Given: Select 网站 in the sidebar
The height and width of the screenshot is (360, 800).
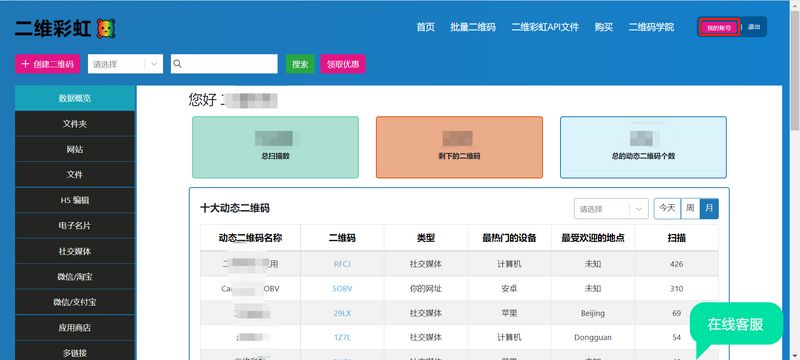Looking at the screenshot, I should [x=75, y=149].
